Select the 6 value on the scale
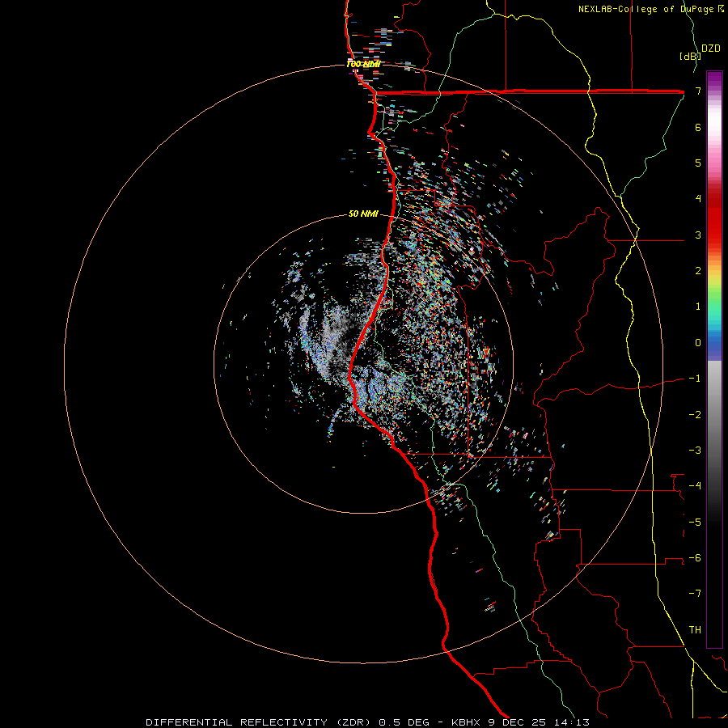 pos(698,127)
